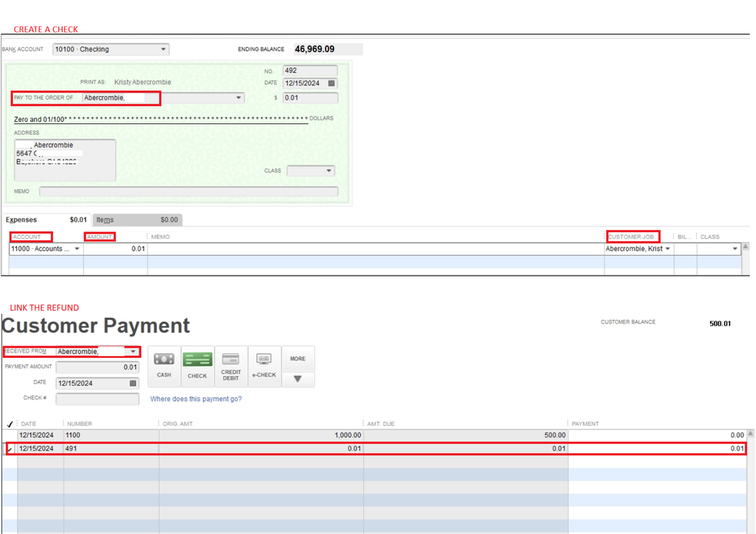
Task: Click invoice number 1100
Action: pyautogui.click(x=73, y=435)
